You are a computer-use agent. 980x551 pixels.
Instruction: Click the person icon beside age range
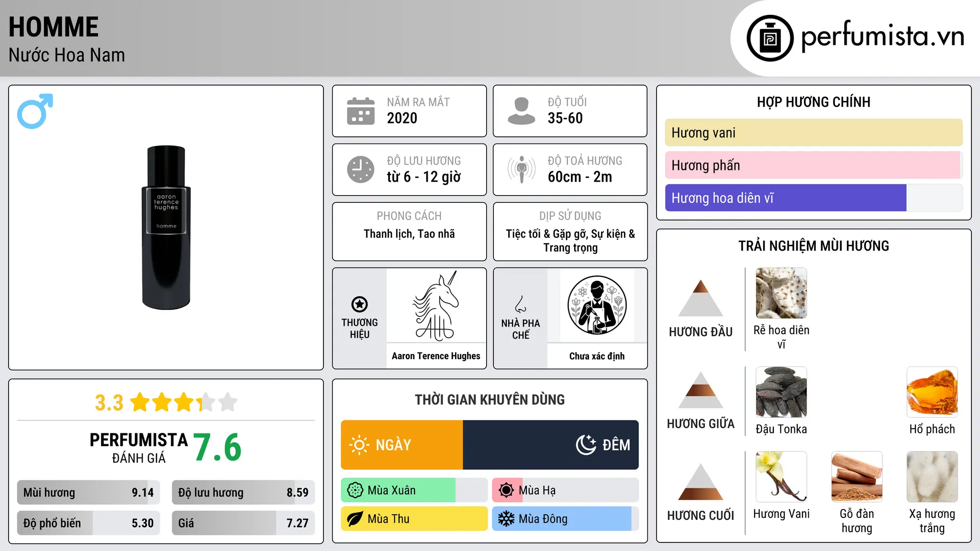521,111
